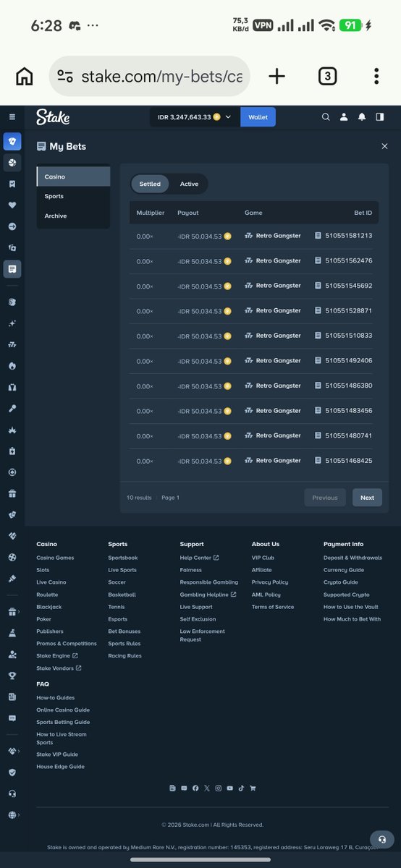Go to Next page of bets
Screen dimensions: 401x868
pyautogui.click(x=367, y=498)
